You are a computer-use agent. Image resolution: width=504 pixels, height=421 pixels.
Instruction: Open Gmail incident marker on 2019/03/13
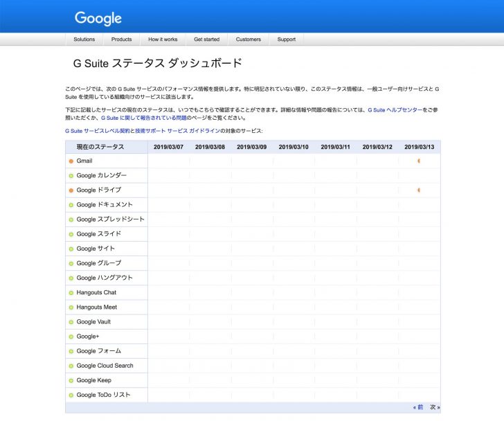point(418,161)
